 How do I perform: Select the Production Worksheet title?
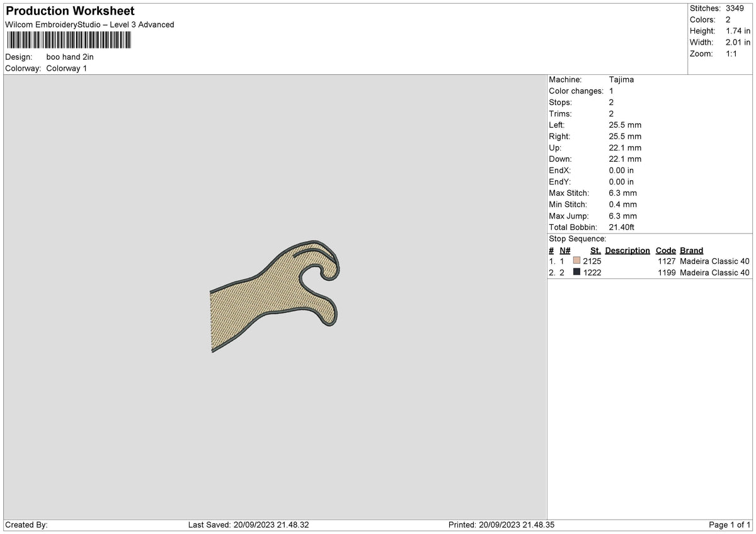click(70, 11)
